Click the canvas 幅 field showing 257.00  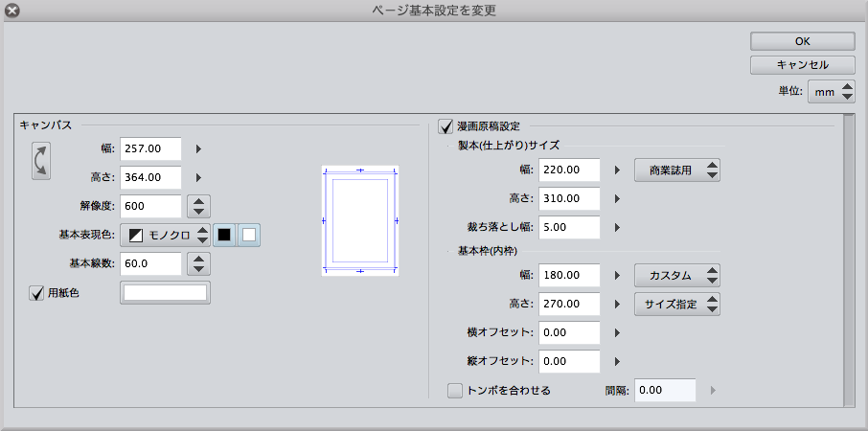tap(150, 148)
